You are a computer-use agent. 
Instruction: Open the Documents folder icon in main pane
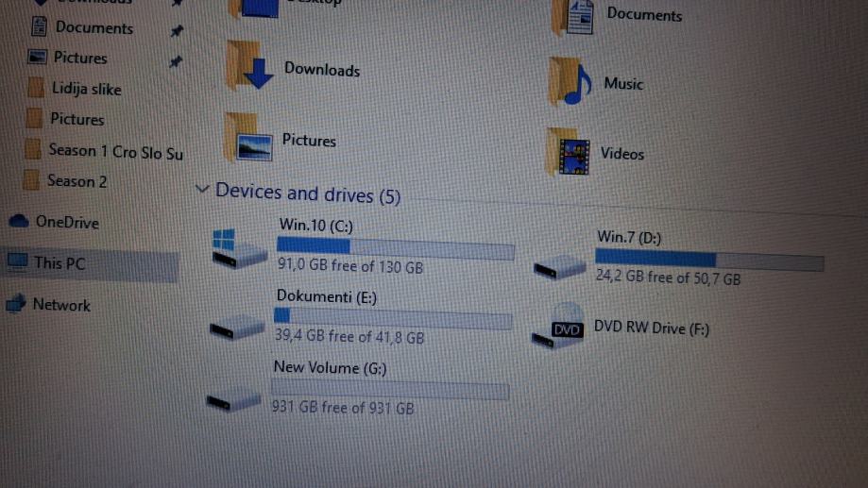point(573,17)
